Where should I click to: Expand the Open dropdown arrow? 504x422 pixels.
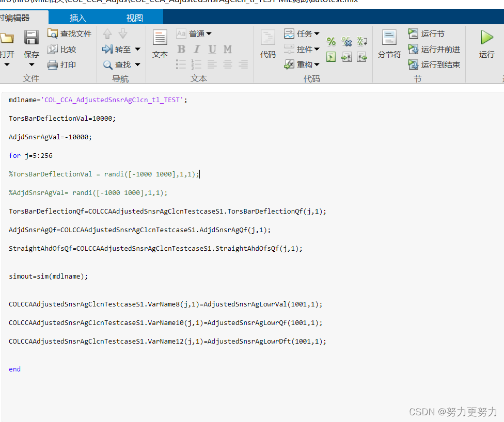7,64
